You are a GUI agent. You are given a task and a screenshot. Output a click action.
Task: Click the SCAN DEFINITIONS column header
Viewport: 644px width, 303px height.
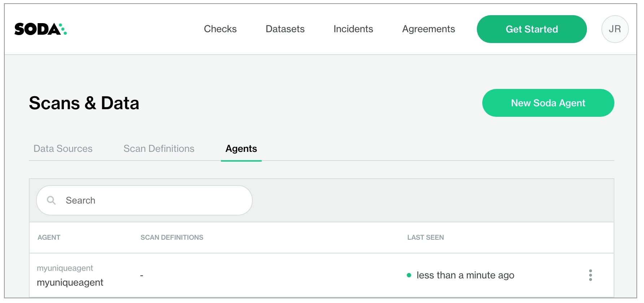coord(172,238)
